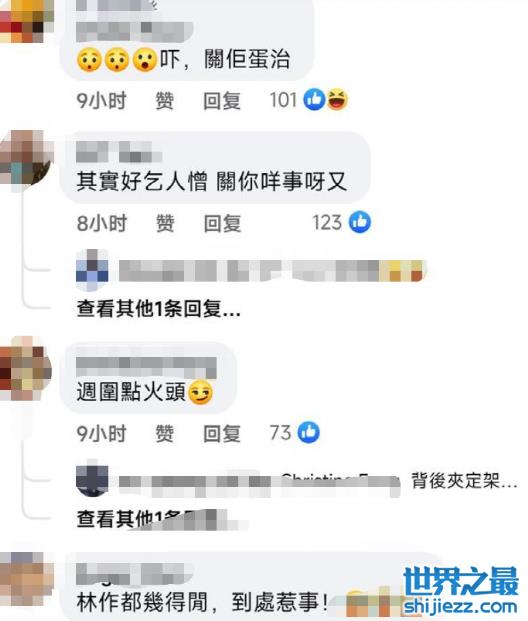Reply to the comment 週圍點火頭
Viewport: 528px width, 621px height.
pyautogui.click(x=222, y=433)
